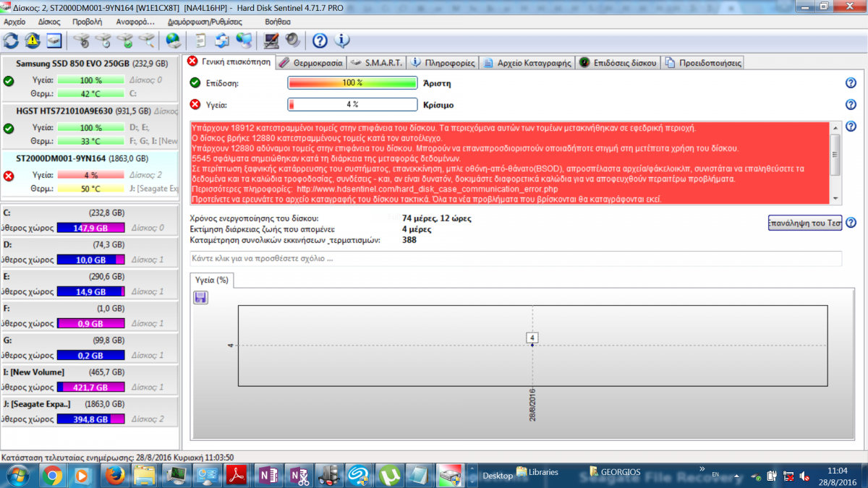Open the report document toolbar icon
868x488 pixels.
coord(200,40)
